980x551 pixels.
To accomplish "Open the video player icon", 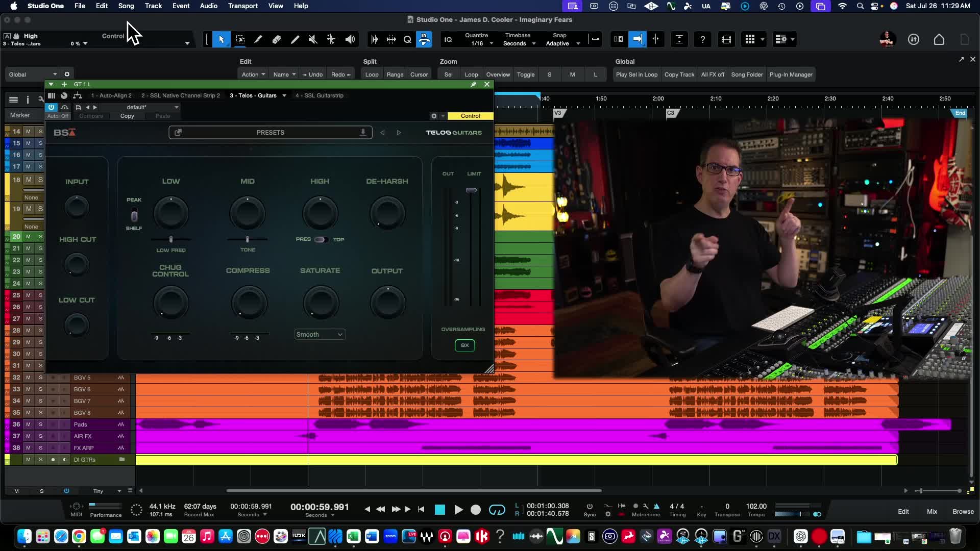I will point(726,39).
